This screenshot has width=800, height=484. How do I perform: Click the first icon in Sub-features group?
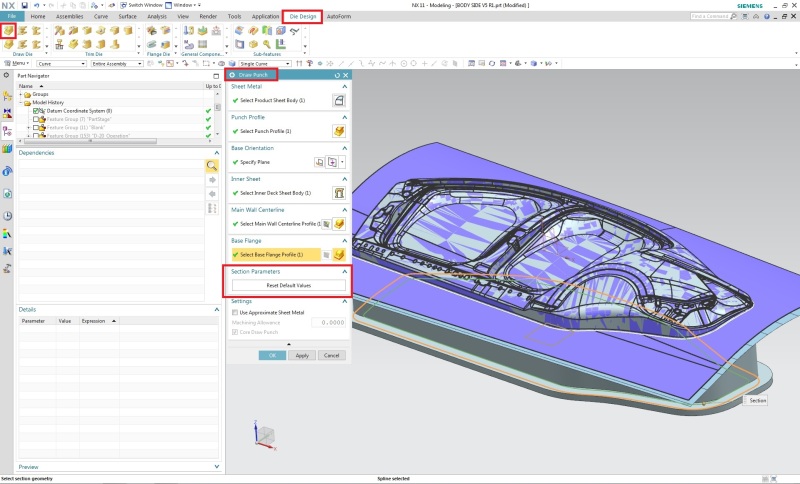click(x=239, y=31)
